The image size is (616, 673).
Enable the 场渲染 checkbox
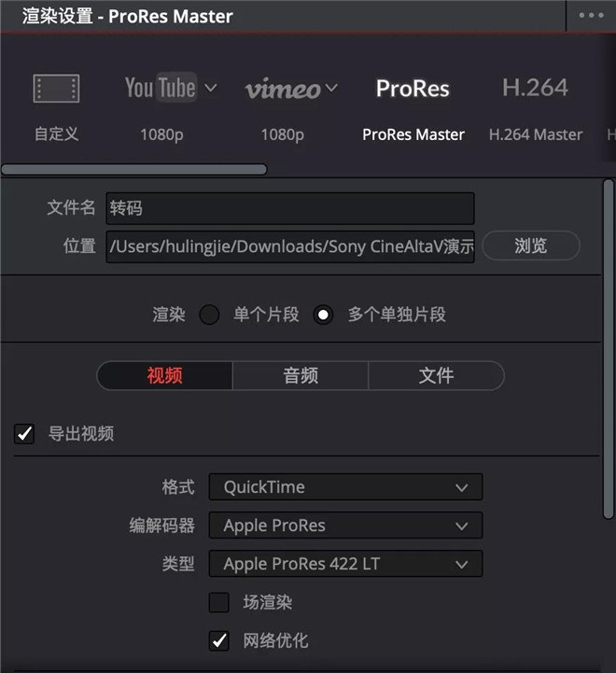[x=219, y=602]
